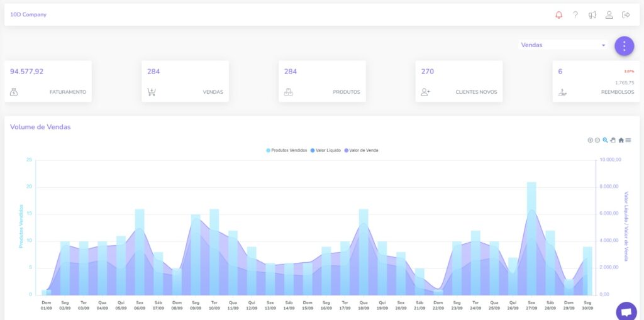The height and width of the screenshot is (320, 644).
Task: Toggle Valor Líquido series in legend
Action: [x=326, y=151]
